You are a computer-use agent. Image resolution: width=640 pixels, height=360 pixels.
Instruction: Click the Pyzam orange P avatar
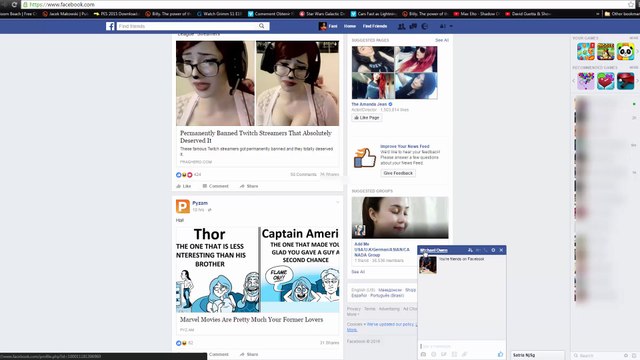(x=183, y=206)
